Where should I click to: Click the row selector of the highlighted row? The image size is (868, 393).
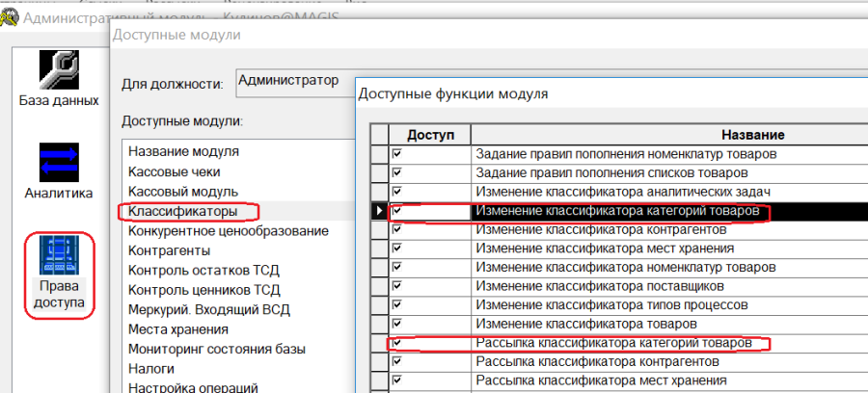click(380, 211)
